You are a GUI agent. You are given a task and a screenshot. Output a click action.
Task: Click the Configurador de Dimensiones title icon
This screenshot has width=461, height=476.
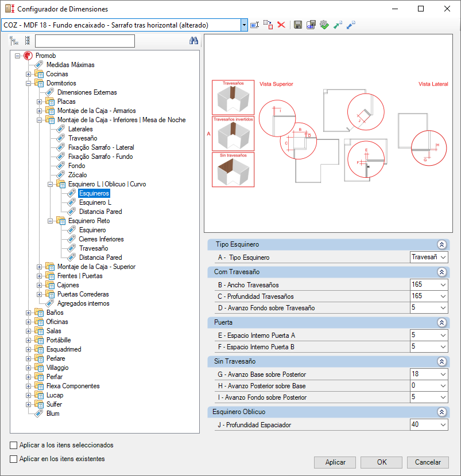[10, 9]
